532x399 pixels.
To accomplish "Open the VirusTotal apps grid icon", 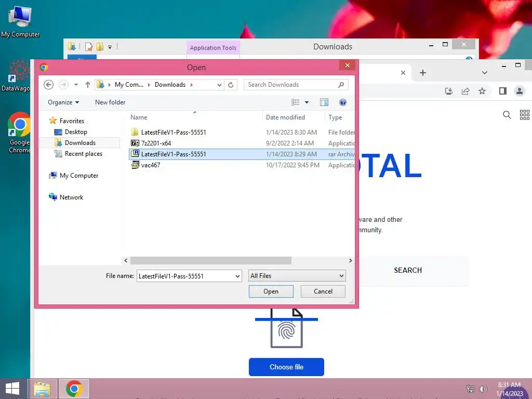I will click(x=525, y=115).
